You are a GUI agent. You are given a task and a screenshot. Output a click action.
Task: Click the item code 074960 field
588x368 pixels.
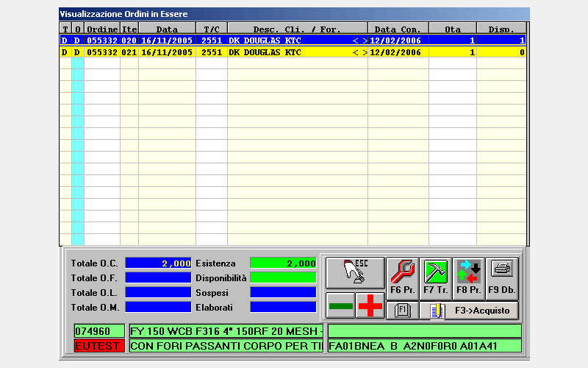(99, 331)
